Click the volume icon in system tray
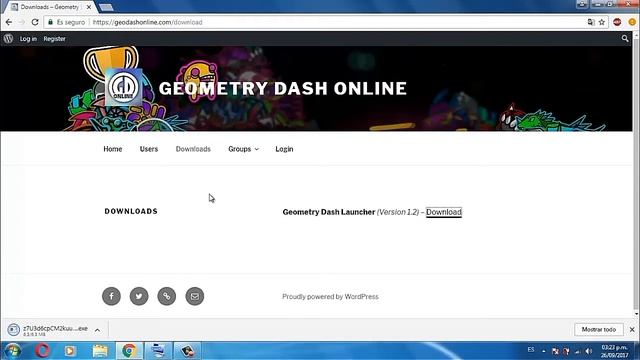 (x=589, y=351)
